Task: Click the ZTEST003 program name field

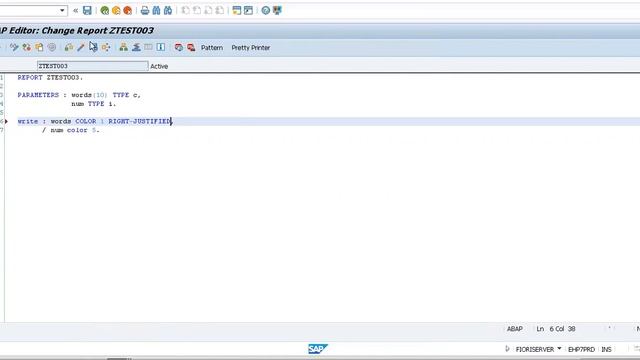Action: pos(93,66)
